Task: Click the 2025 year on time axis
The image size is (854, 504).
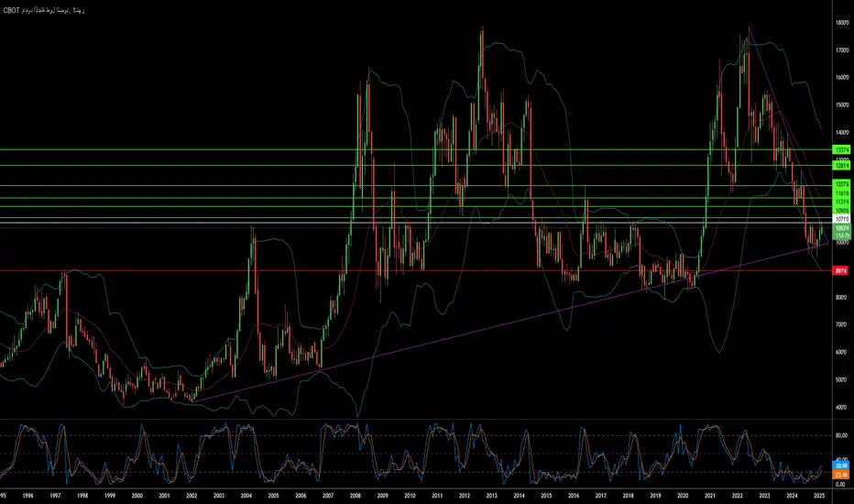Action: (819, 496)
